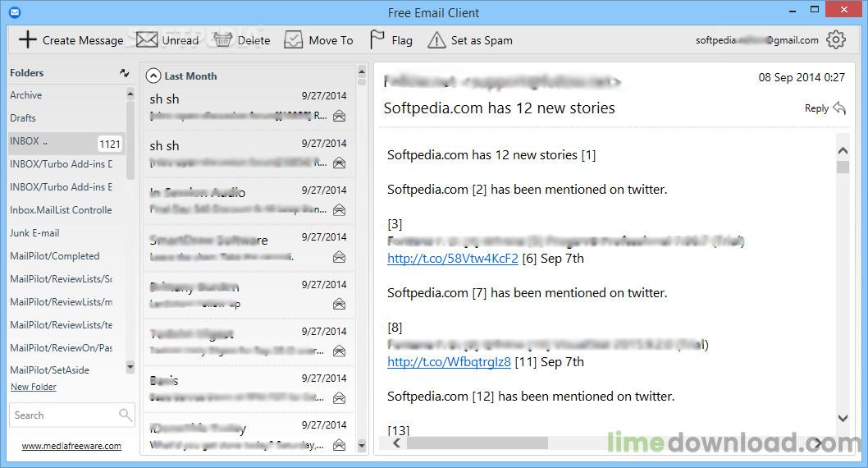Click reading pane scroll left chevron
The image size is (868, 468).
tap(396, 443)
